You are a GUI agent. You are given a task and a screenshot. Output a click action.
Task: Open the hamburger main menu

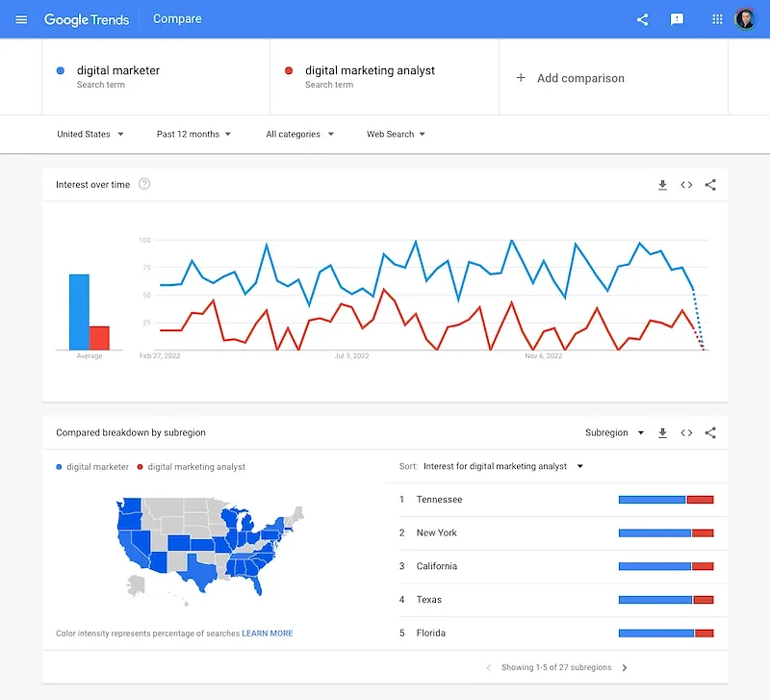(x=21, y=19)
